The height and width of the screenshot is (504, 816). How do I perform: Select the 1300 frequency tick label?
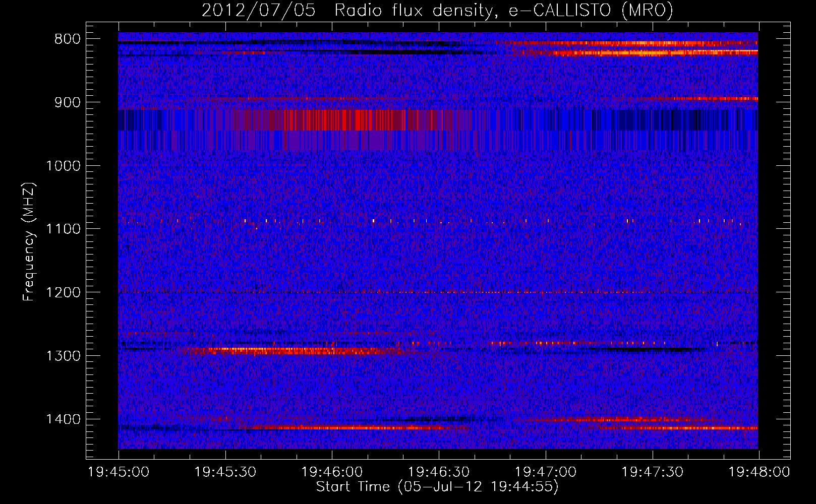pyautogui.click(x=63, y=356)
